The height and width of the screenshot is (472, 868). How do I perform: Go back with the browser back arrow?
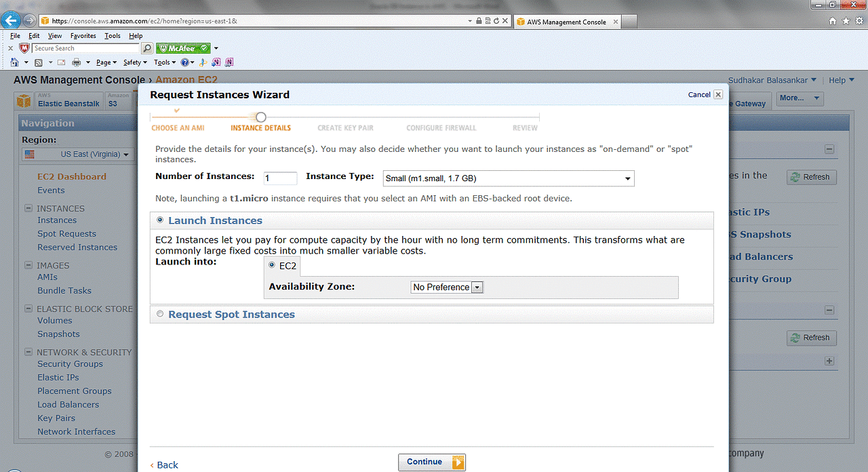pyautogui.click(x=11, y=20)
